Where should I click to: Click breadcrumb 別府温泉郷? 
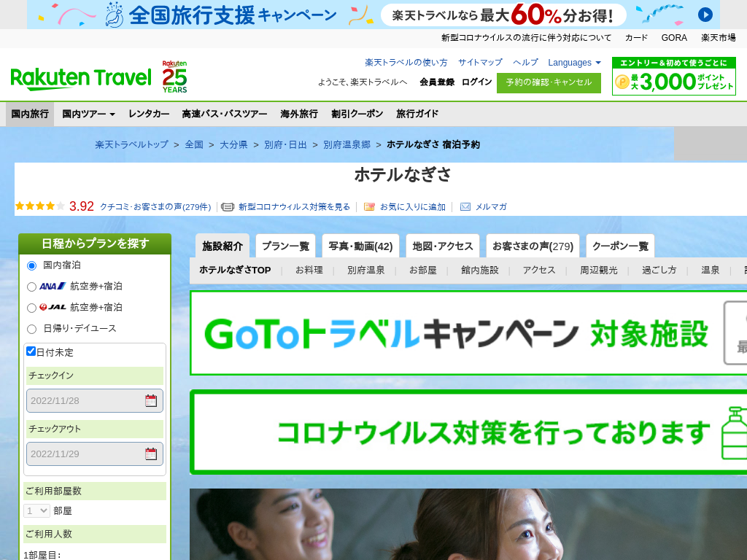[347, 144]
